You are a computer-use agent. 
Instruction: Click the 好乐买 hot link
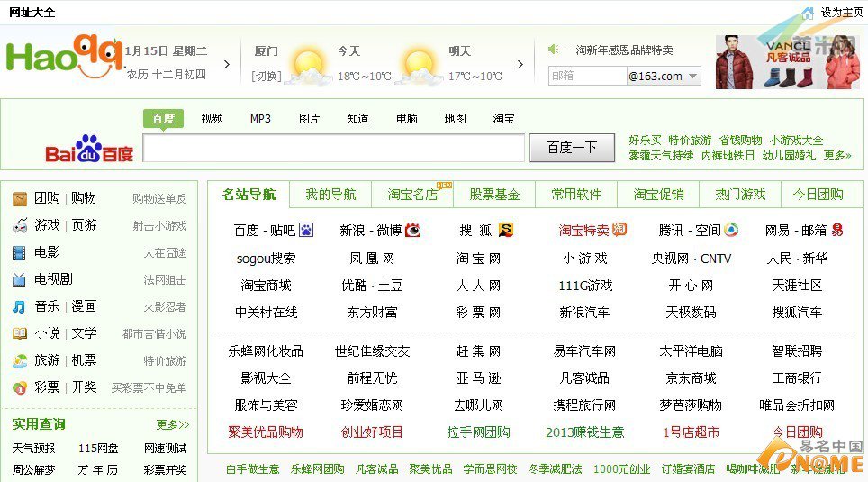click(645, 141)
